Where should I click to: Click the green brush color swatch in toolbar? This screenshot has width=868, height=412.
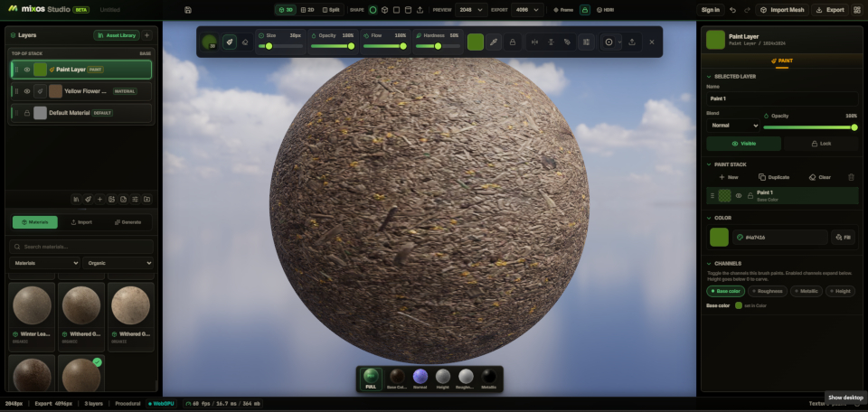point(476,42)
